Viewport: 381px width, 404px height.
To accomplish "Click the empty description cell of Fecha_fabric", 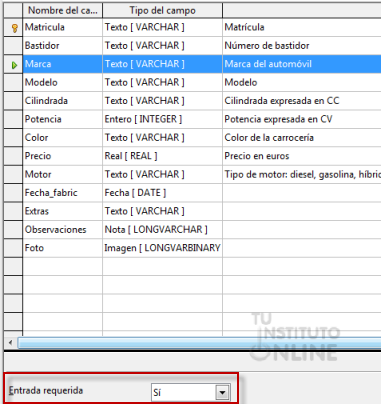I will coord(302,192).
